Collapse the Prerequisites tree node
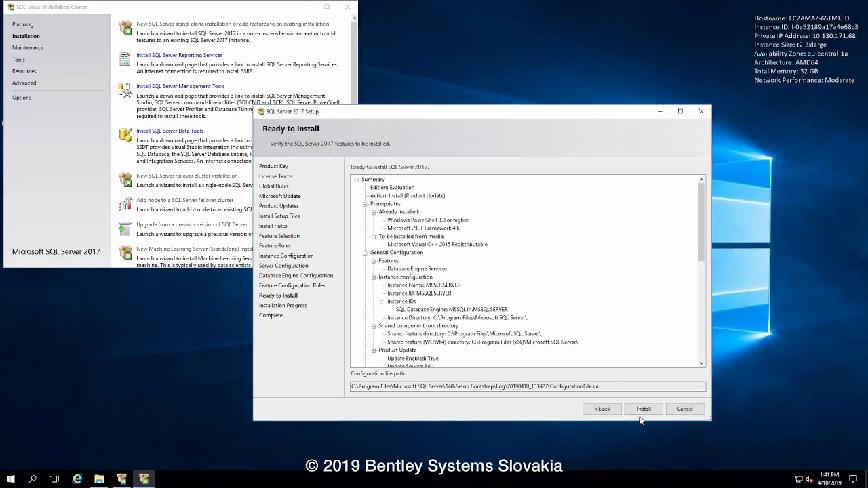This screenshot has width=868, height=488. point(365,204)
